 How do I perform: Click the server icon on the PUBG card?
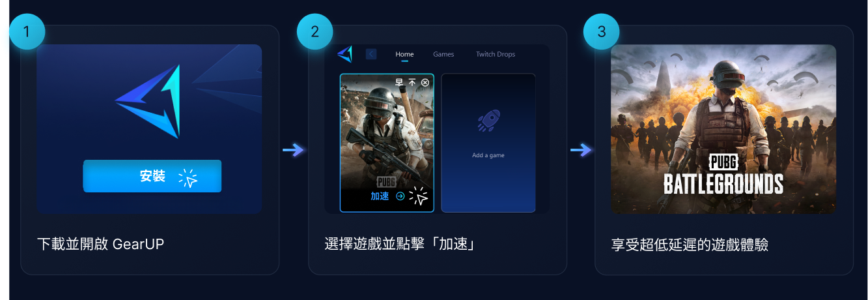399,82
